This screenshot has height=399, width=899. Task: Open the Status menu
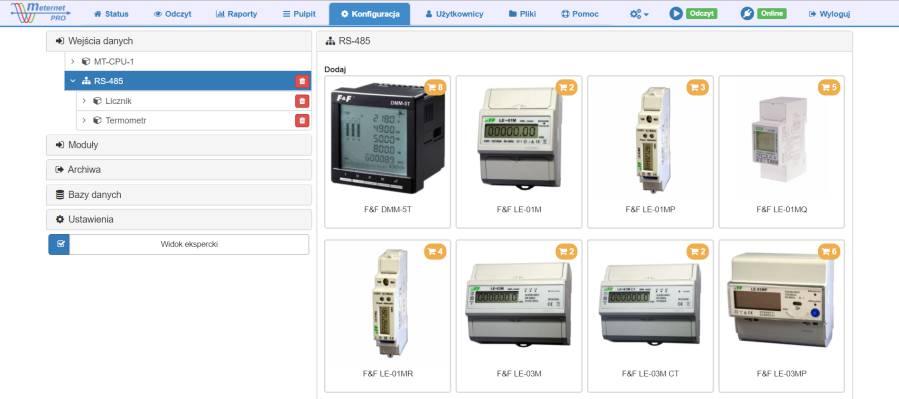click(111, 14)
